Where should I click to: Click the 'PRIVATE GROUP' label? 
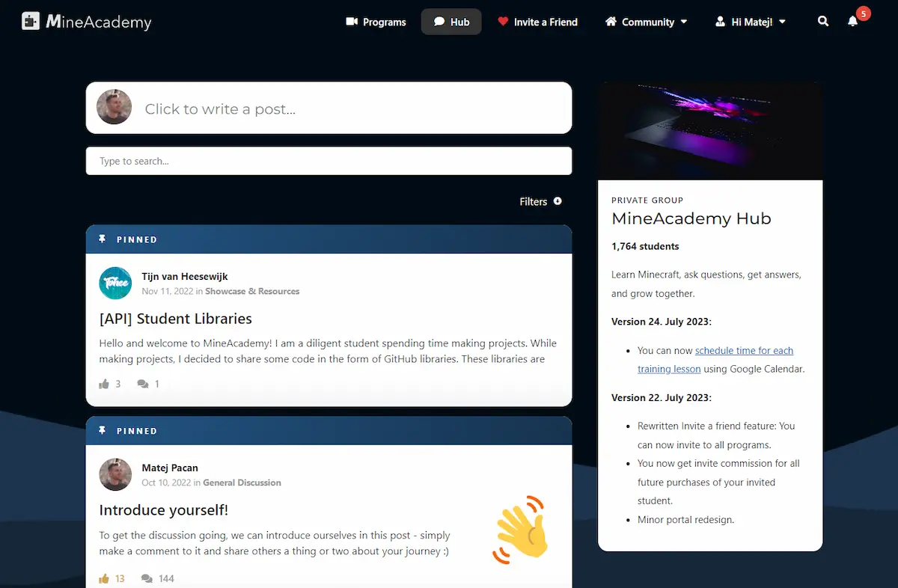pos(647,200)
